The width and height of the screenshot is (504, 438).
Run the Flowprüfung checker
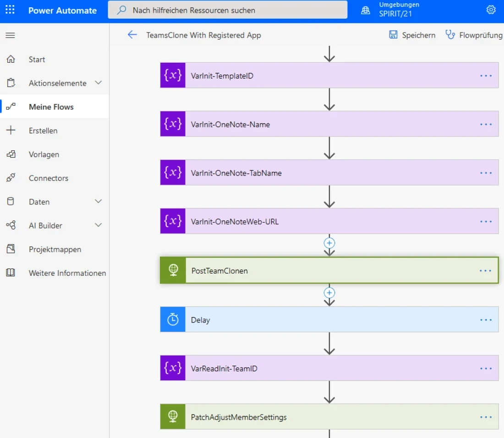pyautogui.click(x=474, y=35)
